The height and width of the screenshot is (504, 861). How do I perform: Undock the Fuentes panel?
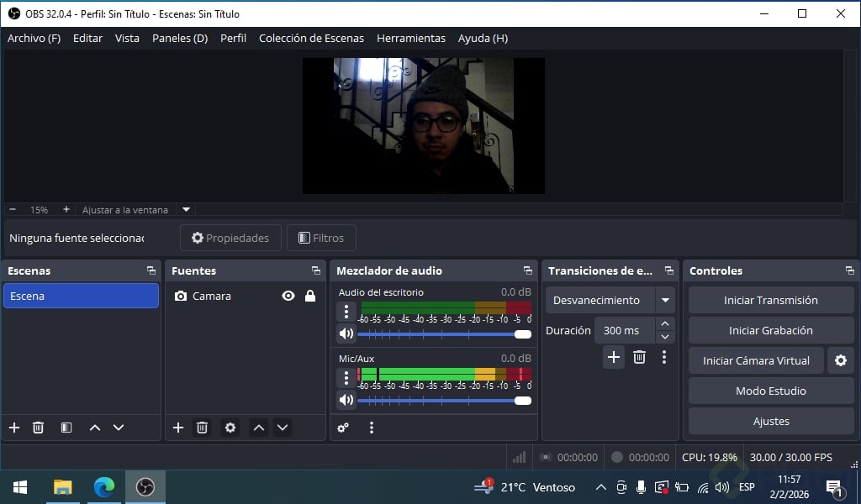(x=316, y=270)
